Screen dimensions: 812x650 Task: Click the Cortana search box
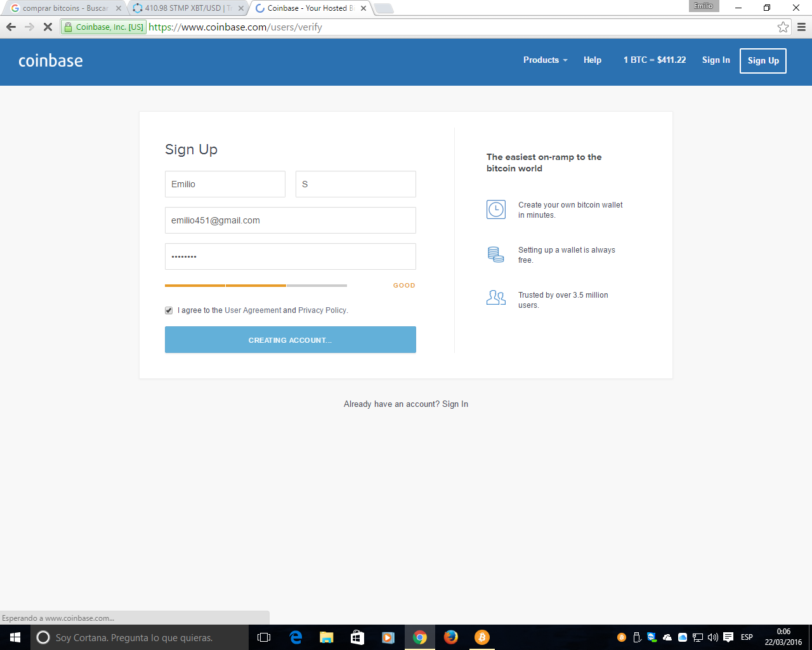point(140,637)
